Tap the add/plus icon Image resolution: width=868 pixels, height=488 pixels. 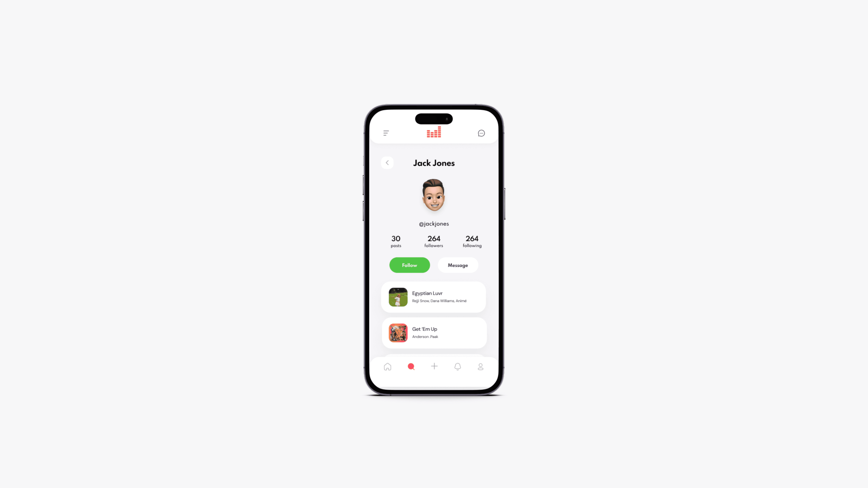434,366
